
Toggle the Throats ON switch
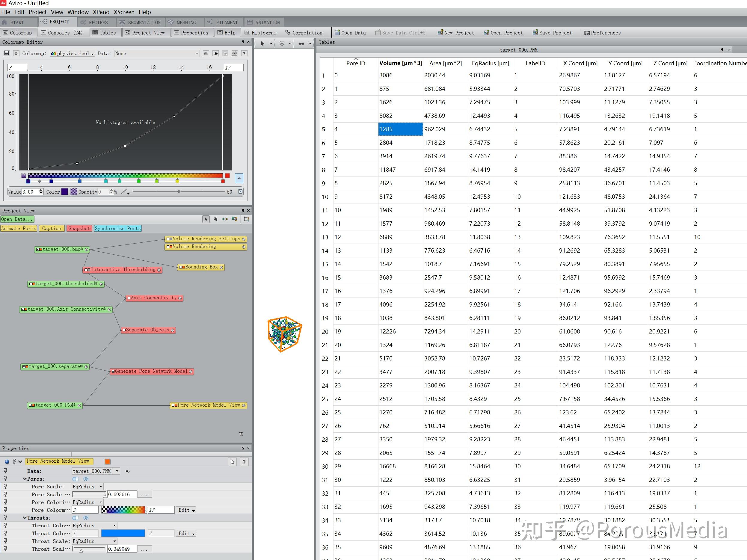(x=76, y=518)
